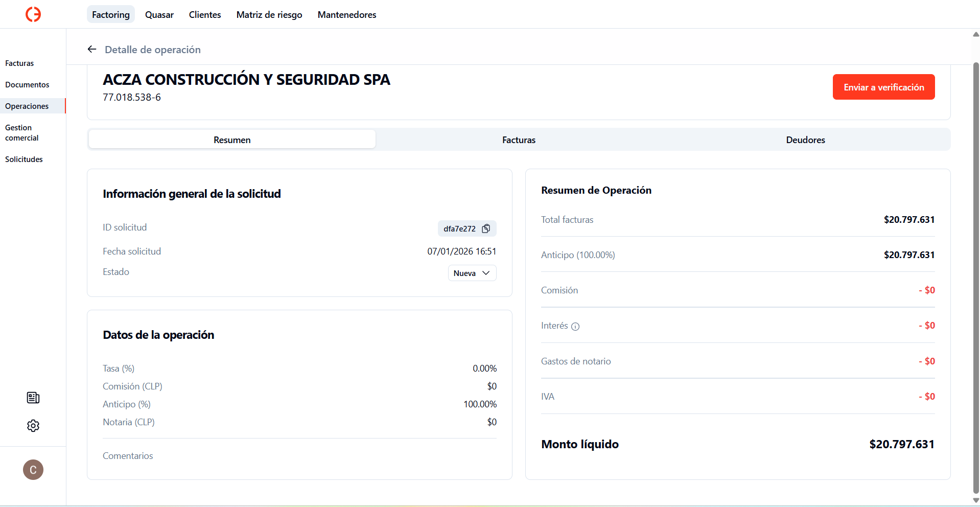
Task: Copy the solicitud ID dfa7e272
Action: point(486,228)
